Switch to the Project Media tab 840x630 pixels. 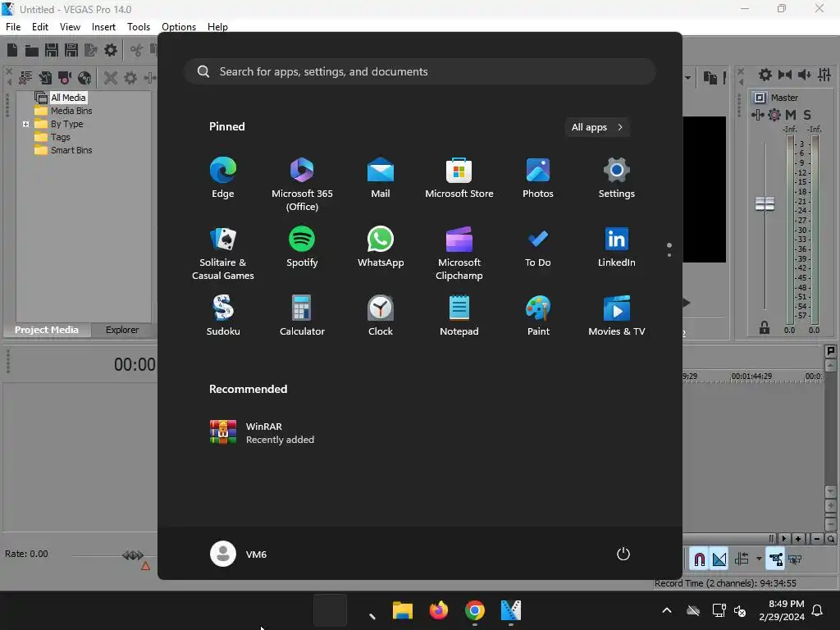pos(47,330)
